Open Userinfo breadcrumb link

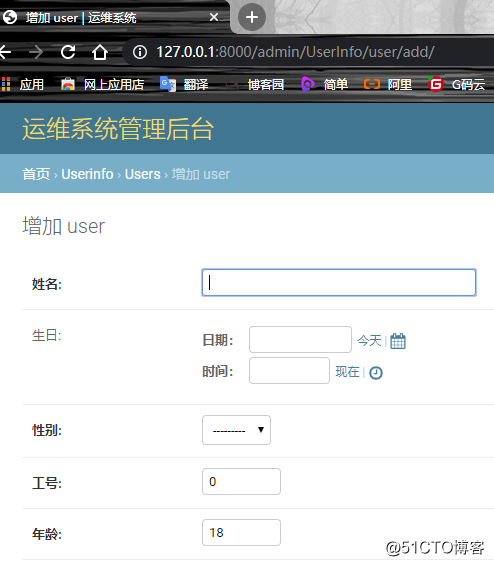click(x=87, y=174)
